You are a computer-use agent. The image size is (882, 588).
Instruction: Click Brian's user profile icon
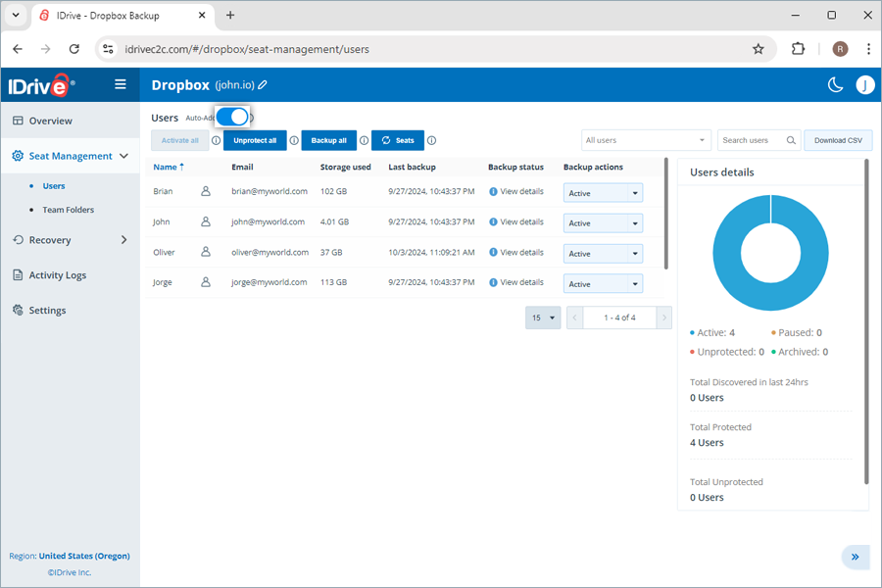point(206,191)
